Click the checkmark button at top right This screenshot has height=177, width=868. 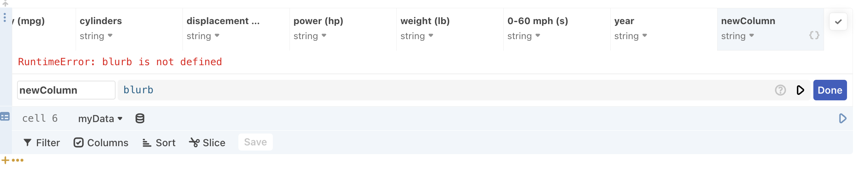[838, 22]
